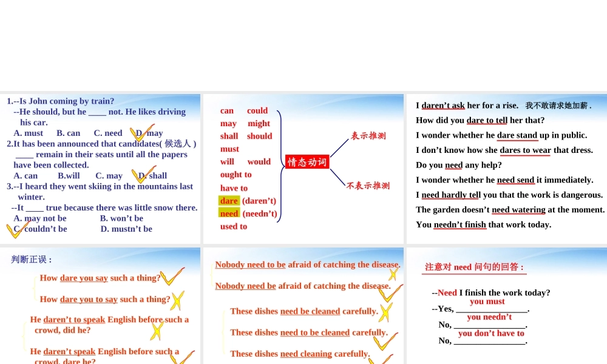The height and width of the screenshot is (364, 607).
Task: Click the underlined 'dares to wear'
Action: (525, 150)
